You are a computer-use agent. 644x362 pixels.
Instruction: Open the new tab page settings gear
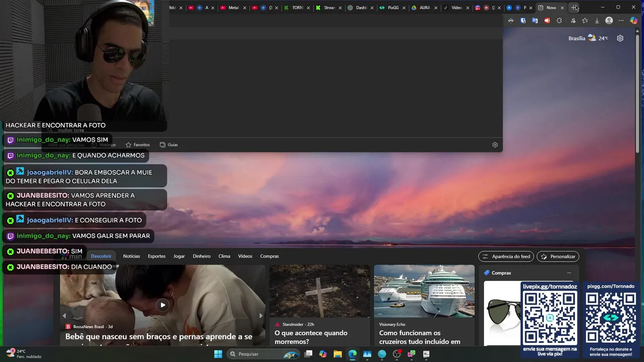tap(620, 38)
